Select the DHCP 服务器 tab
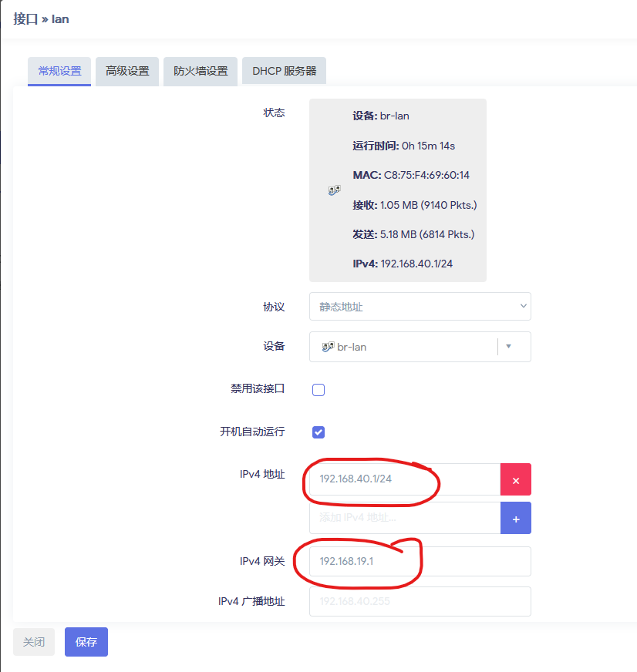This screenshot has width=637, height=672. tap(284, 71)
